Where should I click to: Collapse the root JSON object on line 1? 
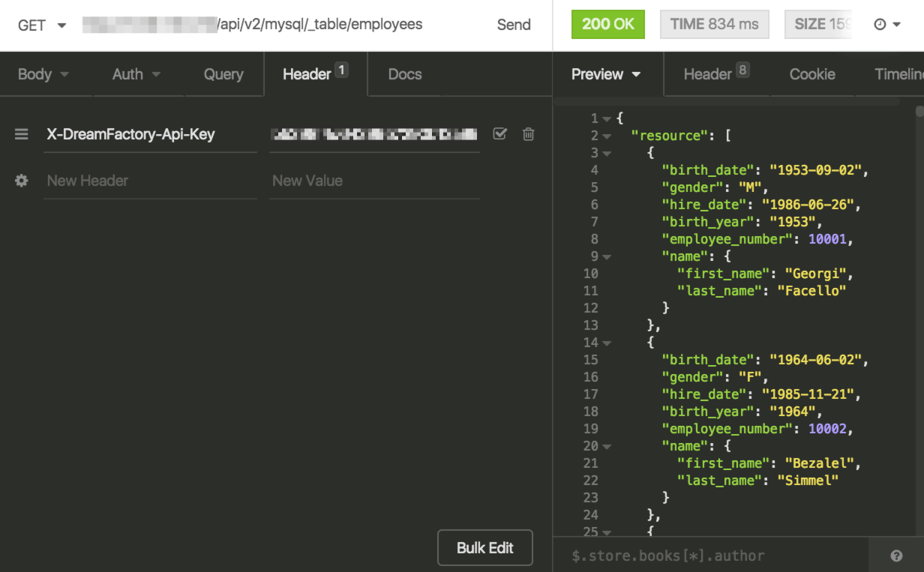point(606,118)
